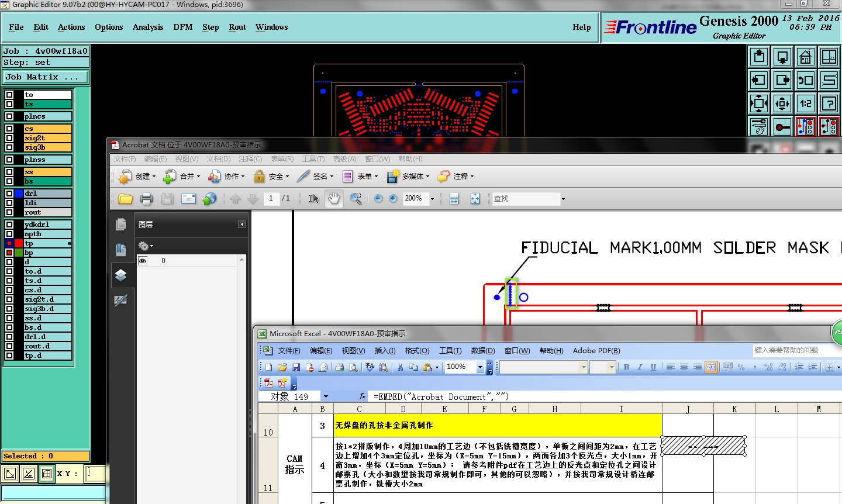Open the Genesis Actions menu
This screenshot has height=504, width=842.
[71, 27]
